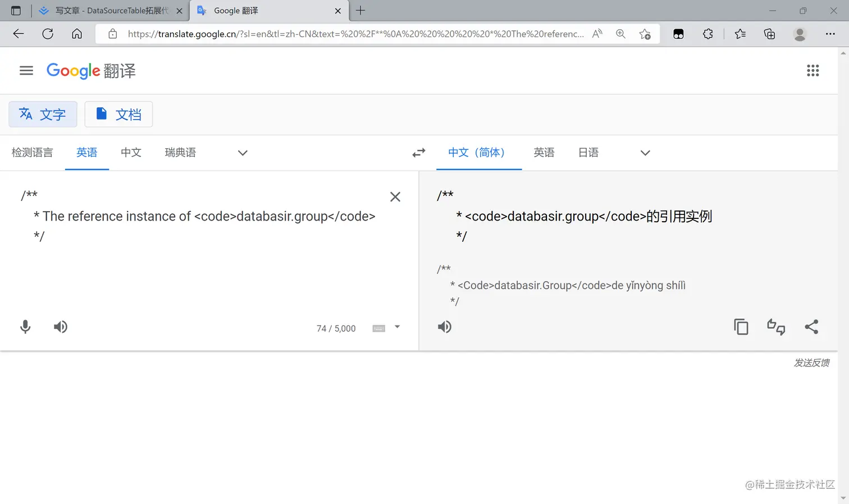Copy the translation to clipboard
Screen dimensions: 849x504
click(741, 327)
